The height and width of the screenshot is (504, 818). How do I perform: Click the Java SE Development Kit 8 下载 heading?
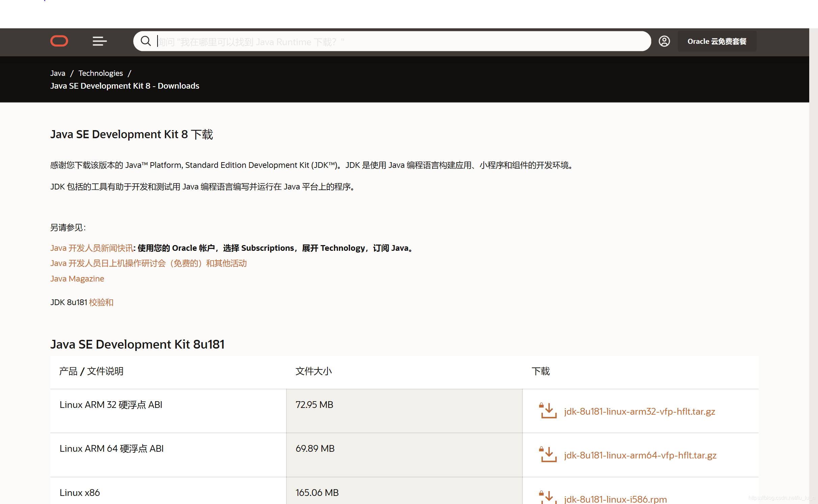point(132,134)
